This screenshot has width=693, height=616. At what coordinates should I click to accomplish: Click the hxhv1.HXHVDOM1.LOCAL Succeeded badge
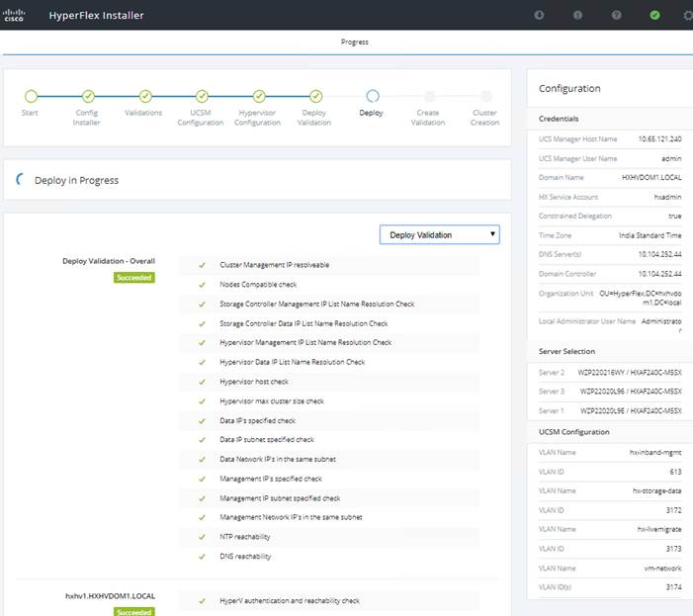click(x=133, y=612)
